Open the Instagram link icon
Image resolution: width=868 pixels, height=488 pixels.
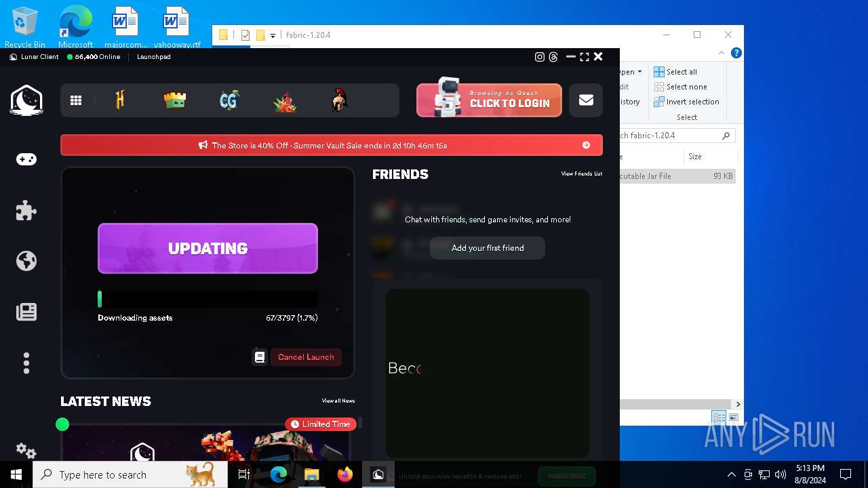(540, 57)
